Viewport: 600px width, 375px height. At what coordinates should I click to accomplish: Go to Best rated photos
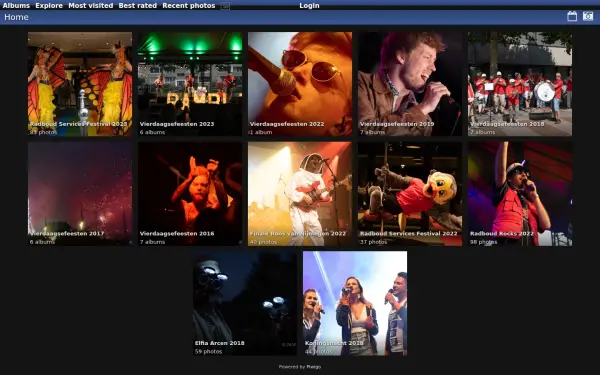click(138, 6)
